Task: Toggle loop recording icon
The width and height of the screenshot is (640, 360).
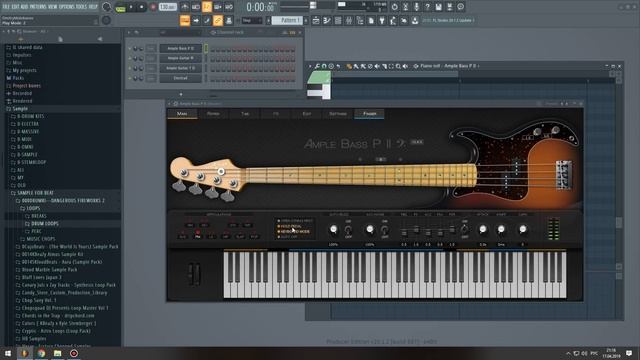Action: click(x=229, y=7)
